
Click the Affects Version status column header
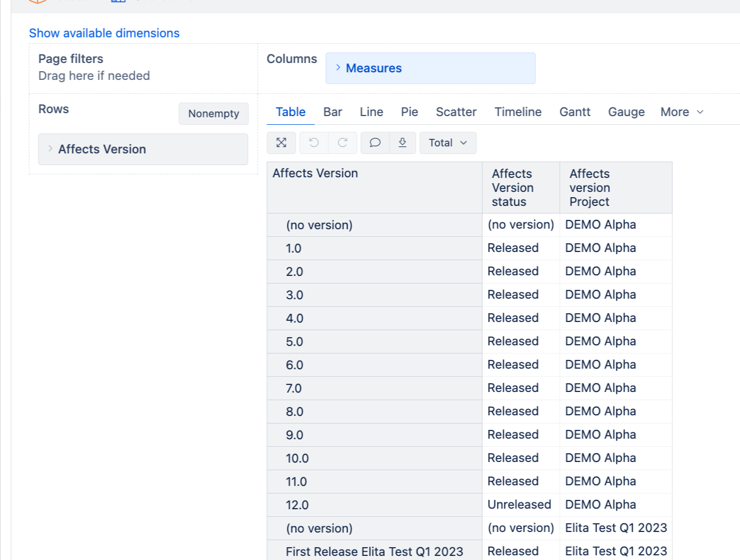tap(513, 187)
